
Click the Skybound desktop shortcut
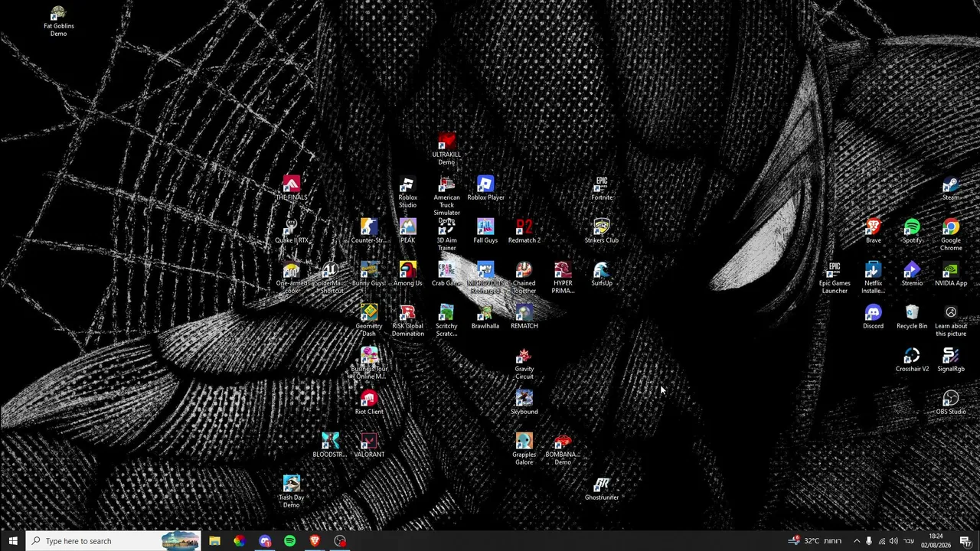(x=524, y=403)
